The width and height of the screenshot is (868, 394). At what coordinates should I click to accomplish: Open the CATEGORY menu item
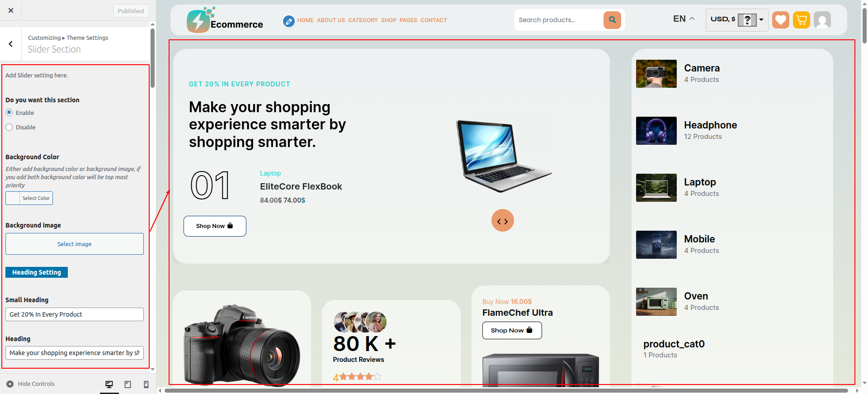point(363,20)
